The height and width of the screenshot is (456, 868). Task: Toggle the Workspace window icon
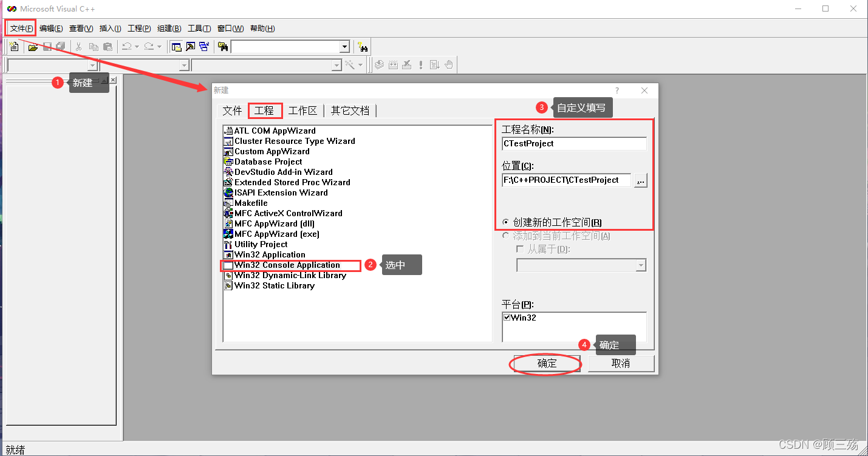click(x=176, y=47)
